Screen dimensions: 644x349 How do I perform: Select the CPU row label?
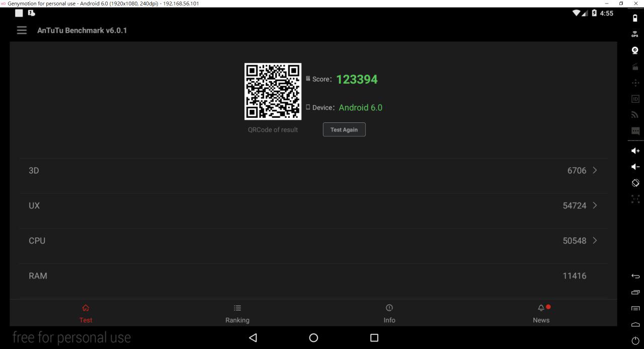tap(37, 241)
